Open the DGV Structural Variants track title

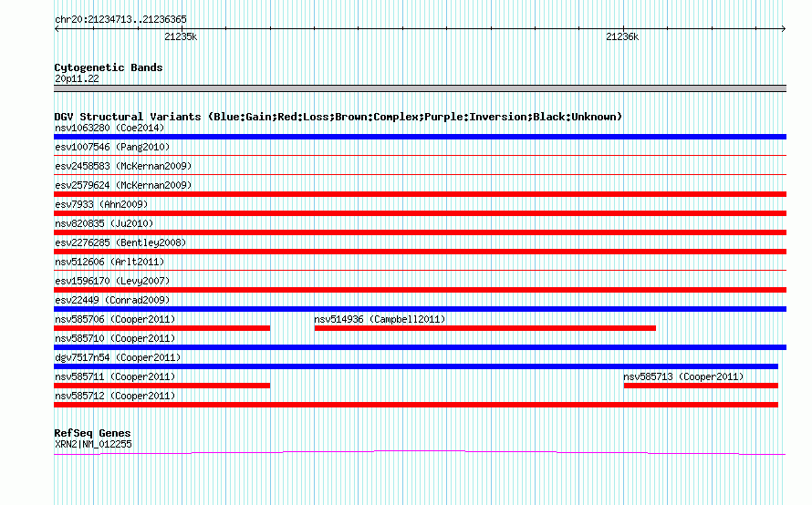point(338,117)
